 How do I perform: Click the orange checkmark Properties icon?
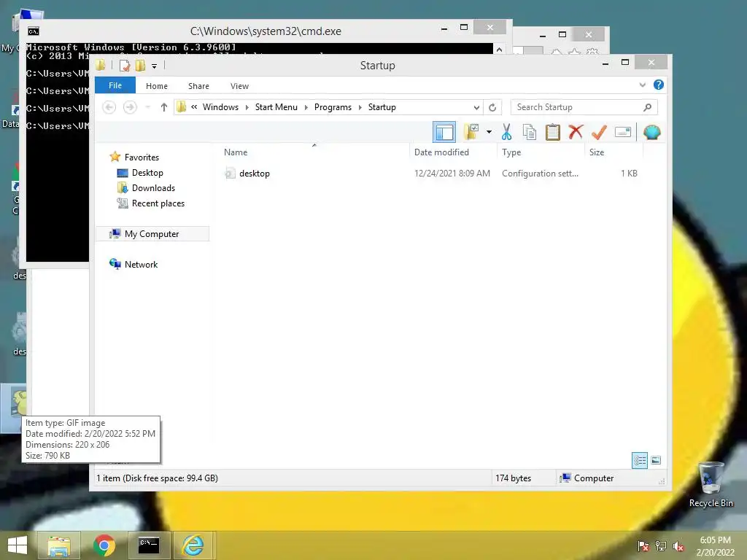click(599, 132)
